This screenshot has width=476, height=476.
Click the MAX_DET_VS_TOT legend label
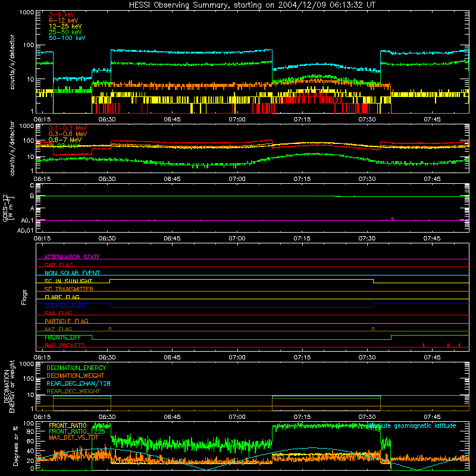coord(74,437)
